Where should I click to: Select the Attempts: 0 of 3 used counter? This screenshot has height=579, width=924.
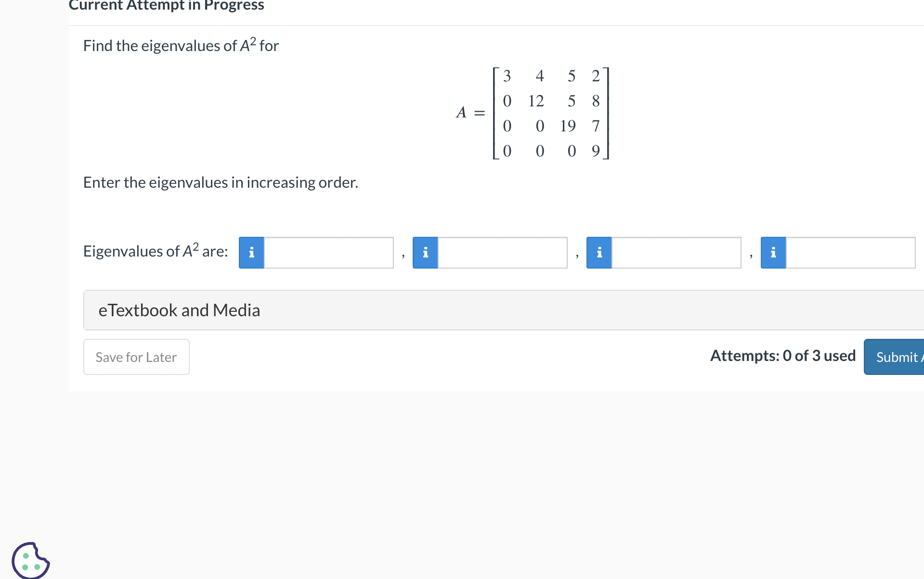coord(782,356)
